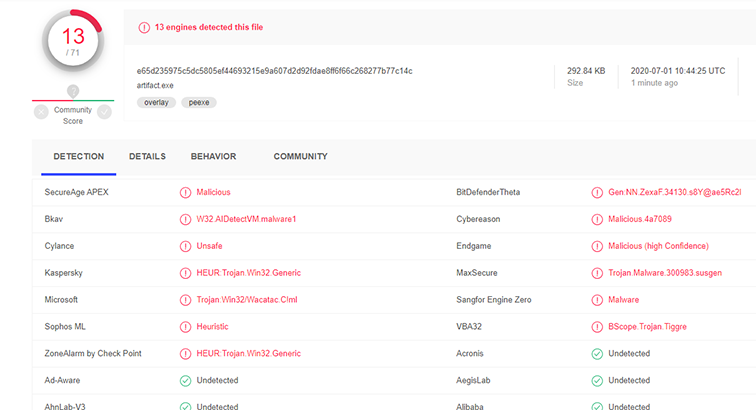Click the Endgame engine name

tap(473, 246)
